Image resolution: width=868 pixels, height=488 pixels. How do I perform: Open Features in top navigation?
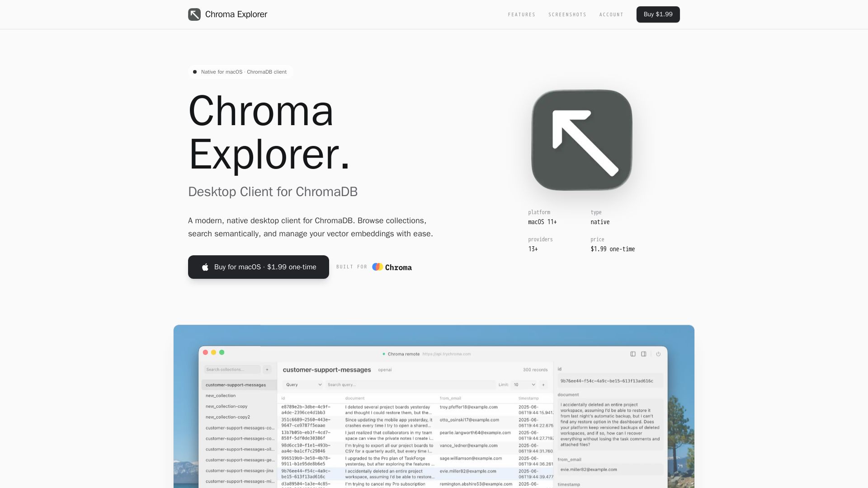522,14
